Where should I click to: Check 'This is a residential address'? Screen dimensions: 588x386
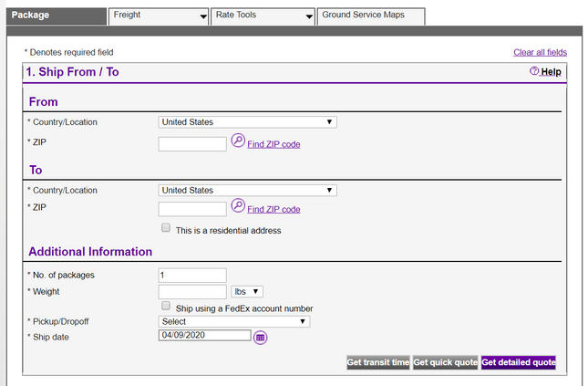(166, 227)
